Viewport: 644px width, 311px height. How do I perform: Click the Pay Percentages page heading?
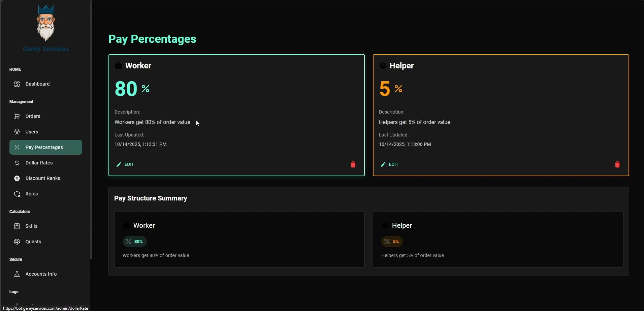coord(152,39)
